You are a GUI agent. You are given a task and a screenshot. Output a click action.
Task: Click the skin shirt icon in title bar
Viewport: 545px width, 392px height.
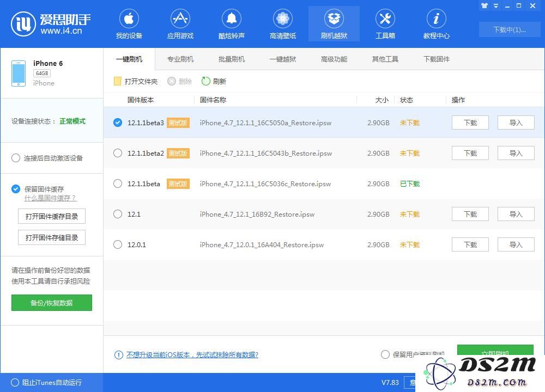click(x=484, y=5)
